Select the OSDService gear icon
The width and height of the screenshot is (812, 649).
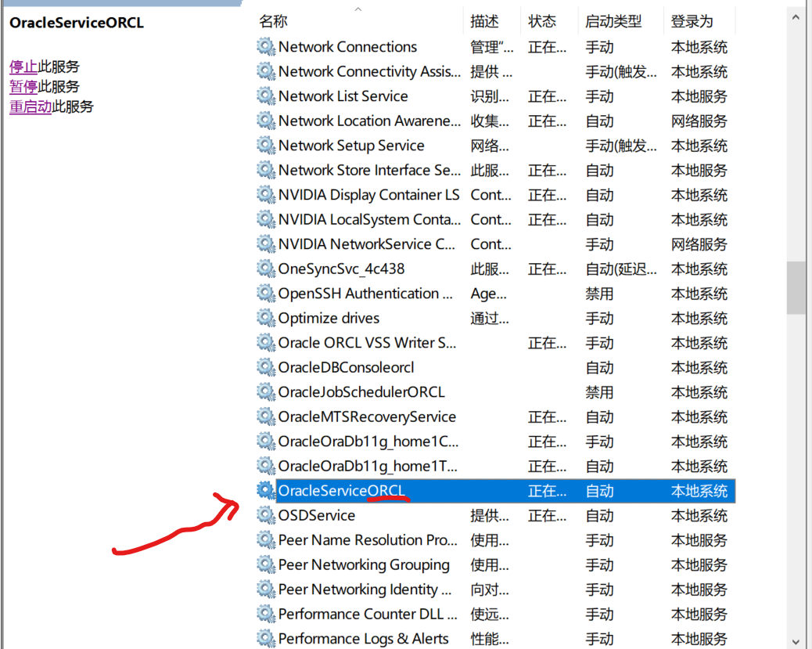coord(266,515)
